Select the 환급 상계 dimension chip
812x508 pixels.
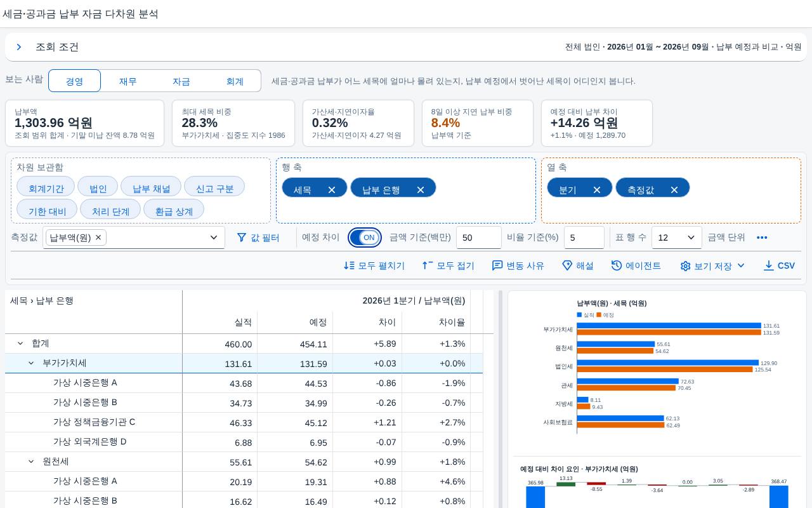[174, 210]
